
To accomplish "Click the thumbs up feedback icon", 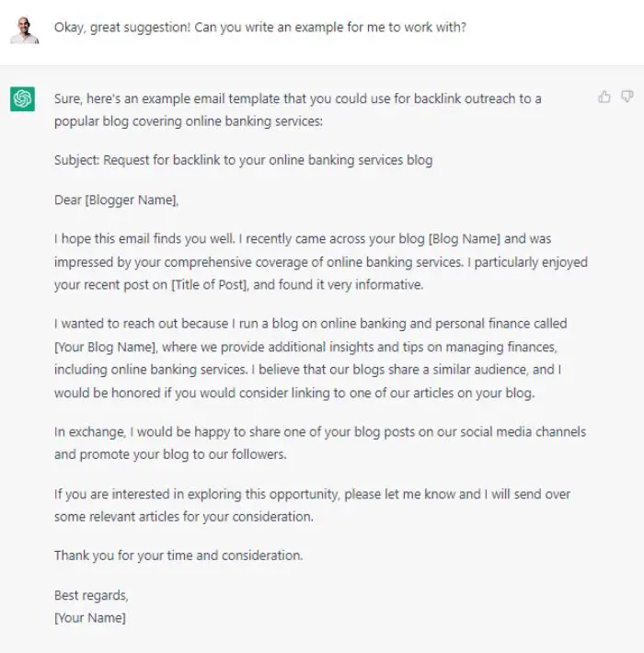I will [x=604, y=97].
